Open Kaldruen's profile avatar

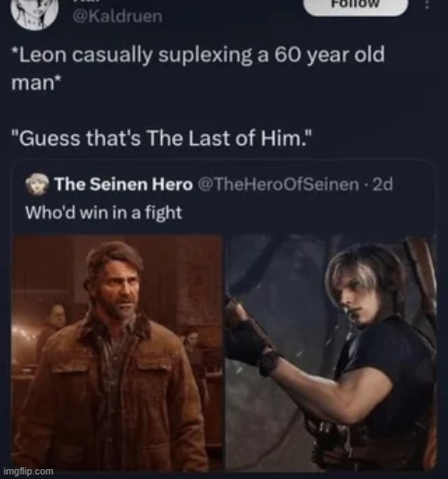34,13
